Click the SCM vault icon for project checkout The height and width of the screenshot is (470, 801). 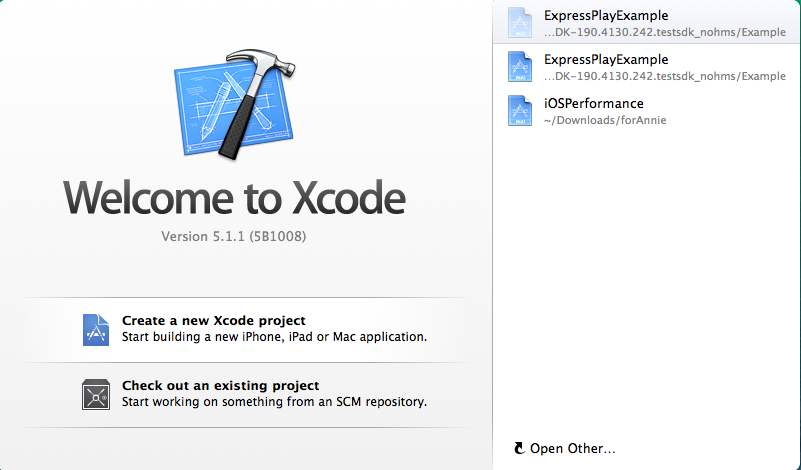coord(96,394)
